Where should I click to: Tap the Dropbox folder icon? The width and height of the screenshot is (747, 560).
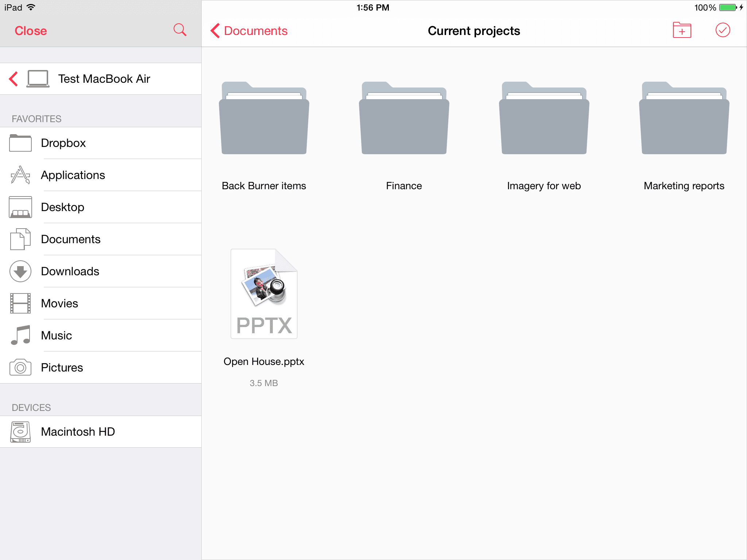click(x=20, y=143)
